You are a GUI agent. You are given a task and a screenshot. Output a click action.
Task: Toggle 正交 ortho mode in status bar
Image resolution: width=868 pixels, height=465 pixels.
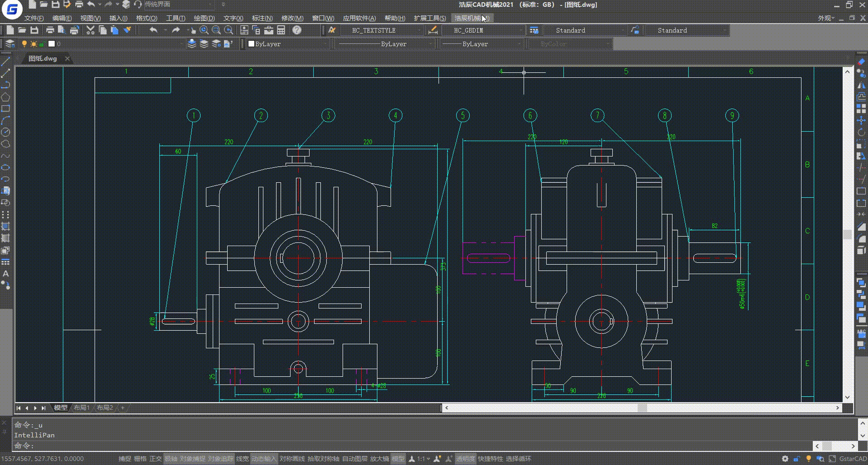pyautogui.click(x=155, y=459)
